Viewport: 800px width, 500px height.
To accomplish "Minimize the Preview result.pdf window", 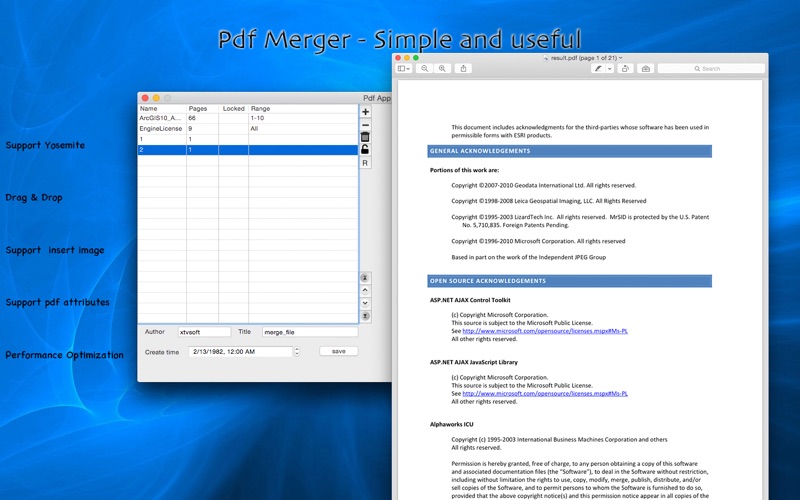I will point(407,58).
